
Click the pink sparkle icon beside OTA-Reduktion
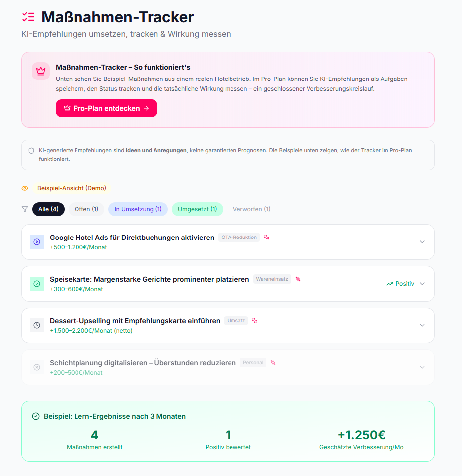(266, 238)
